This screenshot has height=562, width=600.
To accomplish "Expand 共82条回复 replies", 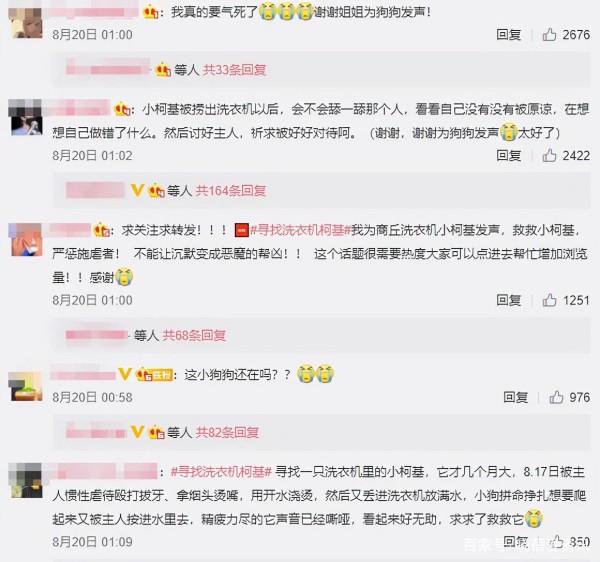I will pos(227,432).
